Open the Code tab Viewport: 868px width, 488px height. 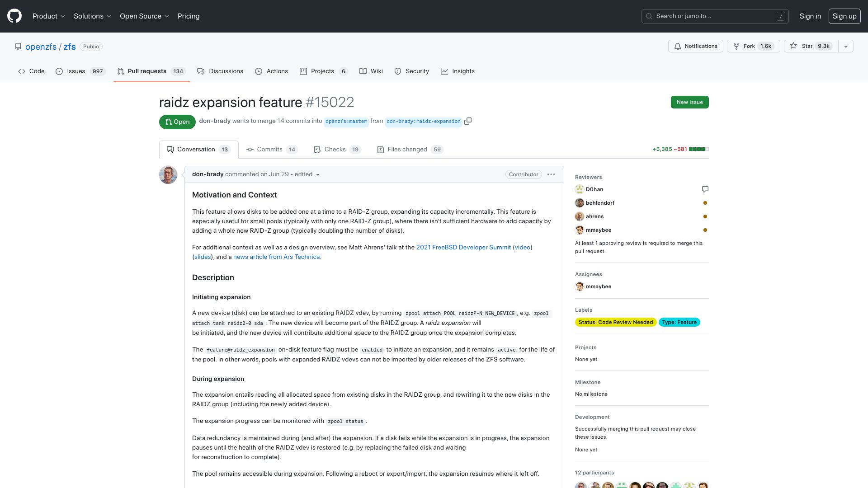pyautogui.click(x=31, y=71)
